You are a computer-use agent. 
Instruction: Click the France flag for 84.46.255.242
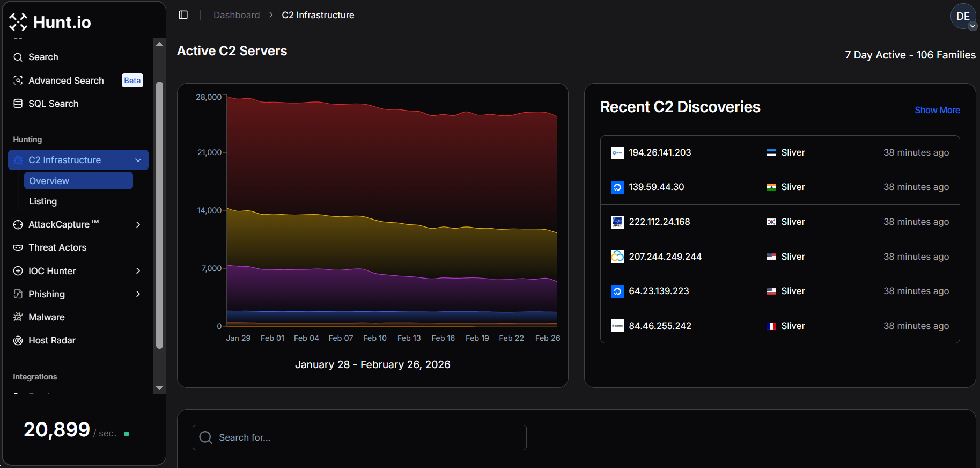771,326
